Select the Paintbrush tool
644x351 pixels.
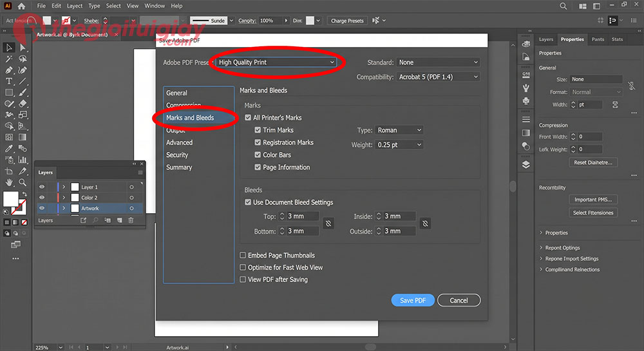[23, 93]
